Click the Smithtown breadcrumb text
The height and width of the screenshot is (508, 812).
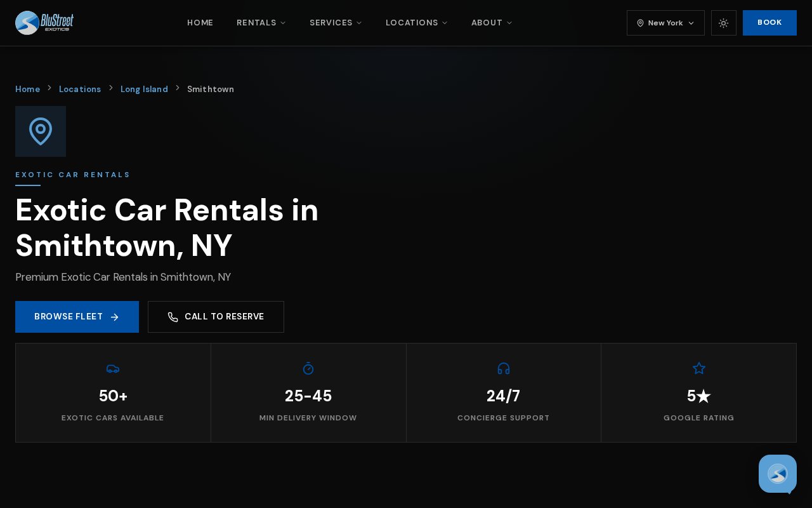click(x=211, y=89)
